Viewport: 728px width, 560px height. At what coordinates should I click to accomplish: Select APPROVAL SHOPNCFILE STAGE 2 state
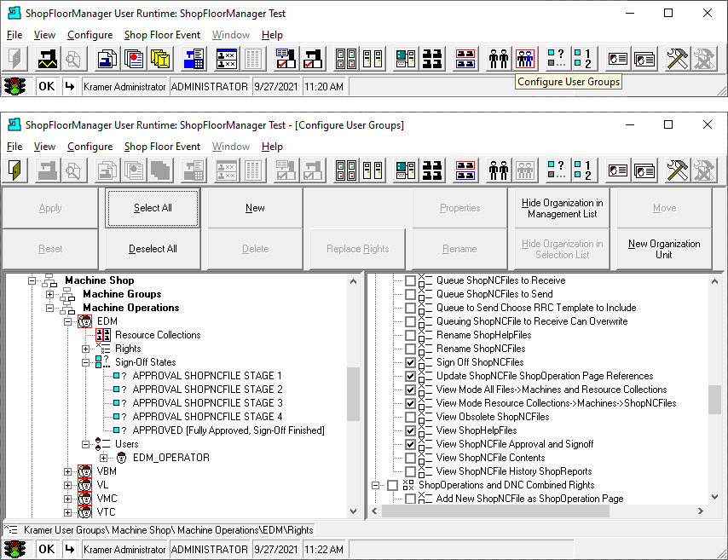(207, 390)
